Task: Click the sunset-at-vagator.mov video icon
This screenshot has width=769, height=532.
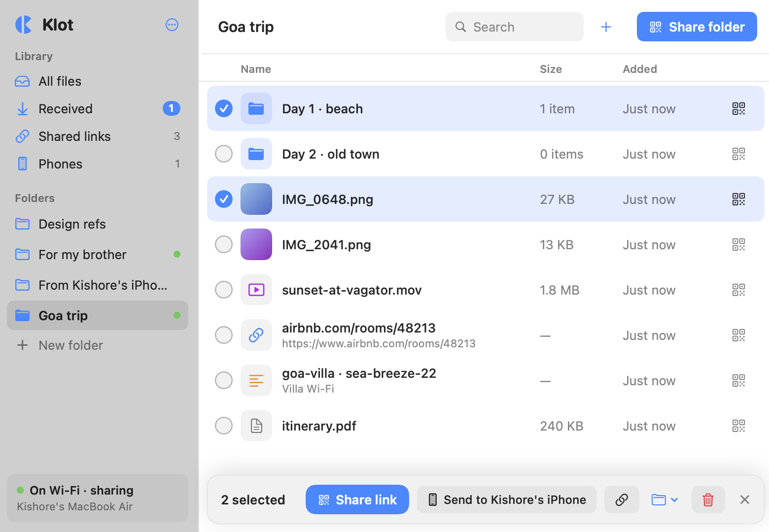Action: click(256, 290)
